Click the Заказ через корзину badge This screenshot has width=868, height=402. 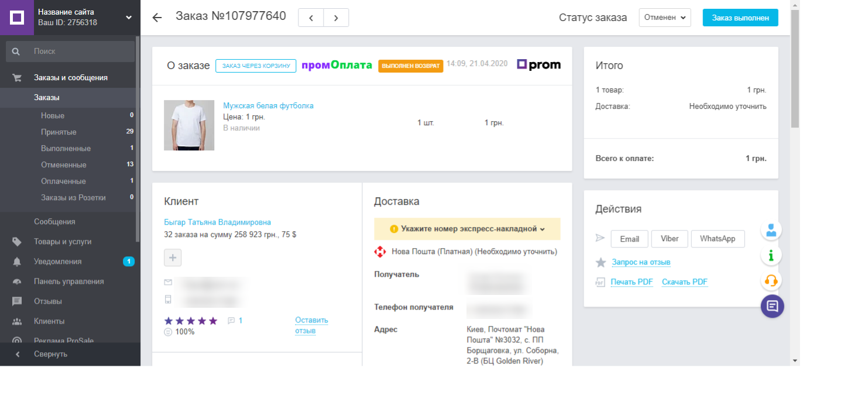pyautogui.click(x=256, y=66)
